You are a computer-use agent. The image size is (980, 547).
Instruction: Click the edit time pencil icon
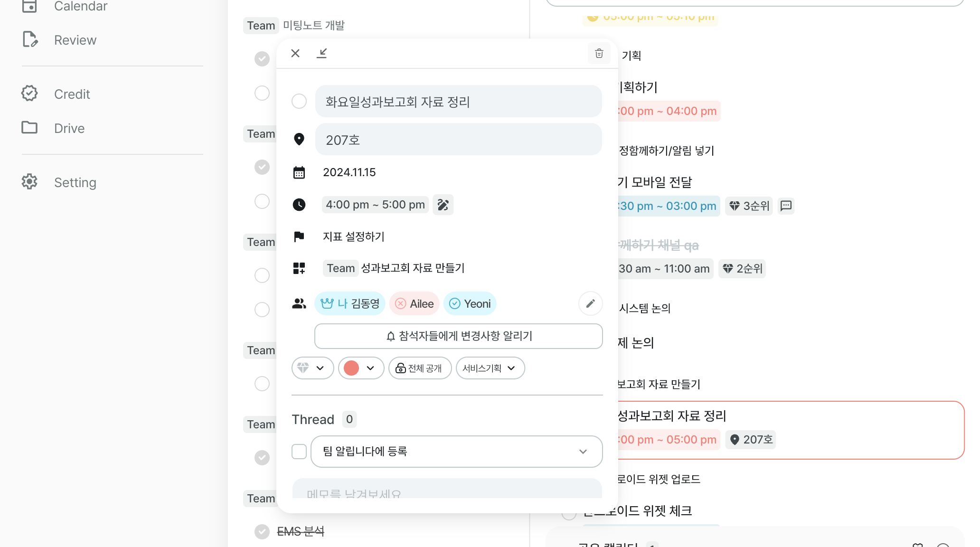[443, 205]
